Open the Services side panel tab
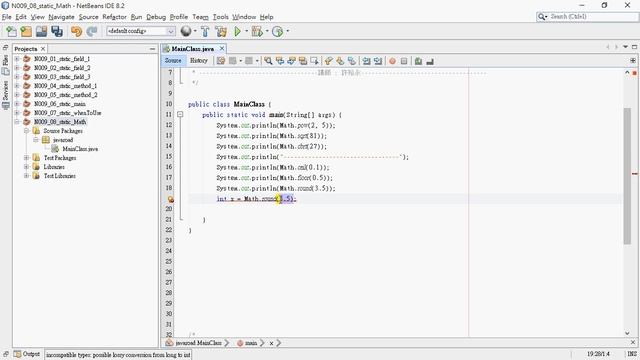Viewport: 640px width, 360px height. 5,95
